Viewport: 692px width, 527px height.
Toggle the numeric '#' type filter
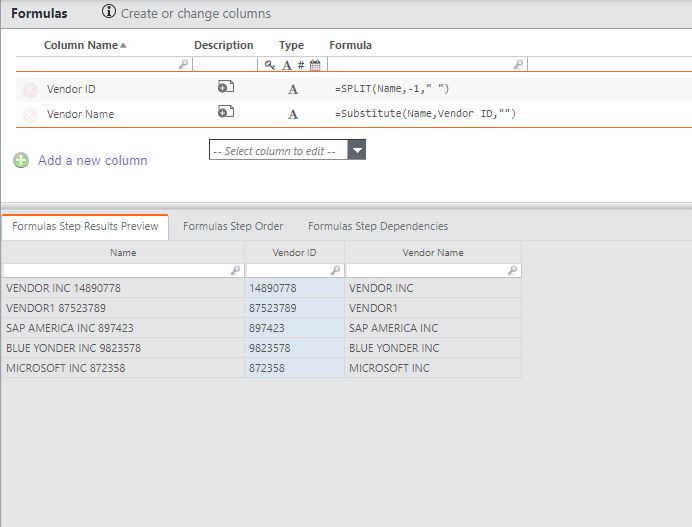[300, 65]
